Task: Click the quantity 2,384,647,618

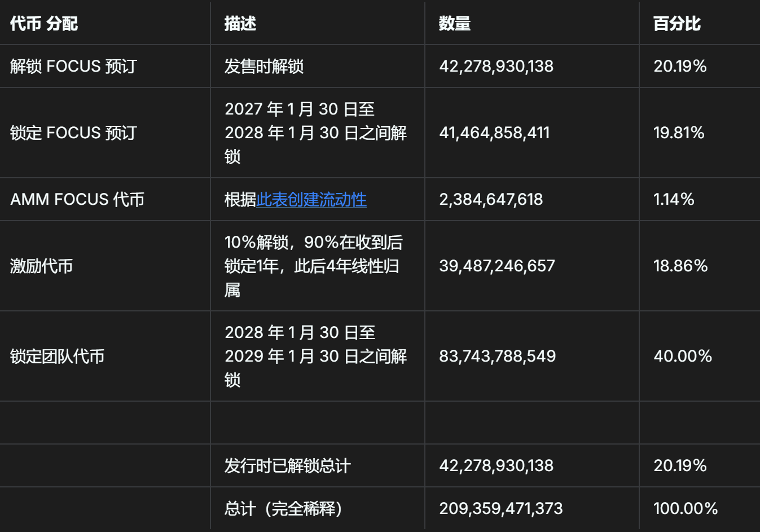Action: tap(491, 200)
